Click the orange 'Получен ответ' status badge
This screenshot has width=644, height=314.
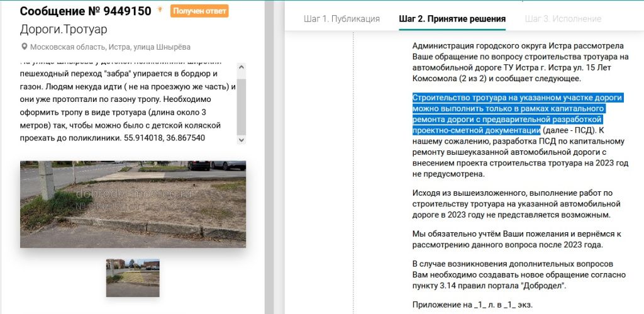click(x=199, y=11)
